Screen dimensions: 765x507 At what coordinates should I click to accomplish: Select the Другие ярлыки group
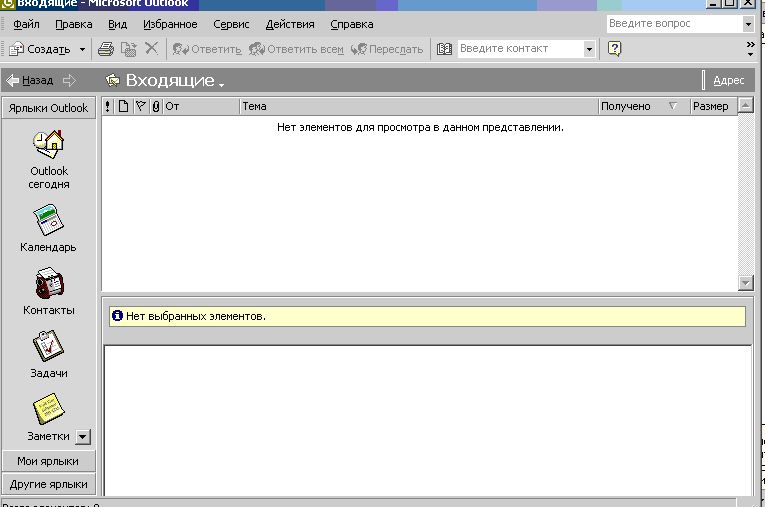48,484
